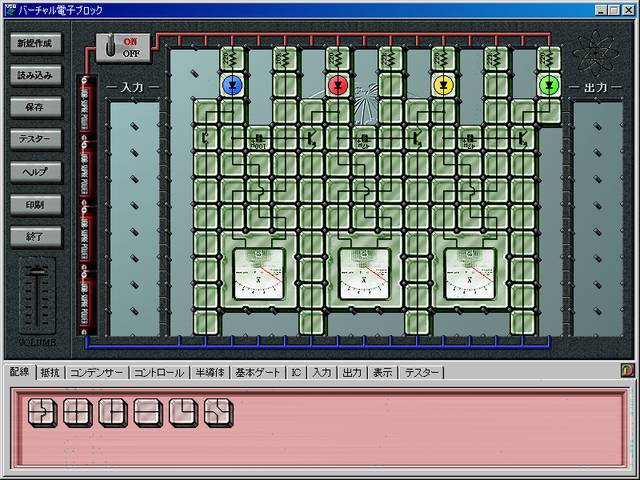Click the 新規作成 (New) button
This screenshot has height=480, width=640.
point(39,44)
